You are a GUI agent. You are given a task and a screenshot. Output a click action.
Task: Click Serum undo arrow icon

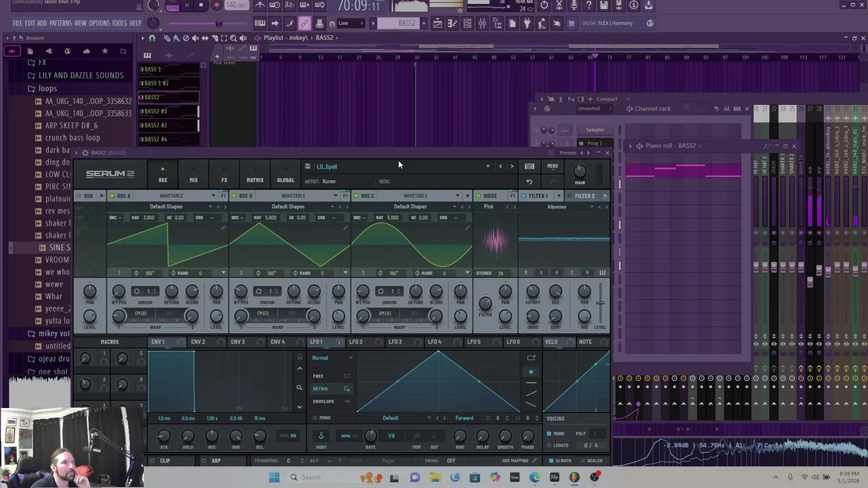click(530, 182)
